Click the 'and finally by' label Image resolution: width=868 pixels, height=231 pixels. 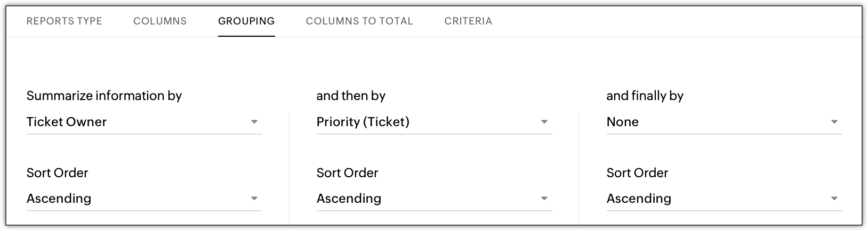[x=645, y=96]
